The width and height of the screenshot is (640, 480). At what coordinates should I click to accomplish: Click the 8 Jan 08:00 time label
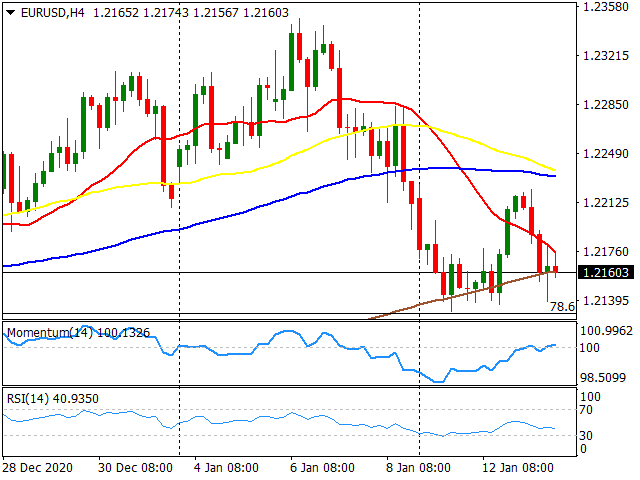[x=418, y=467]
